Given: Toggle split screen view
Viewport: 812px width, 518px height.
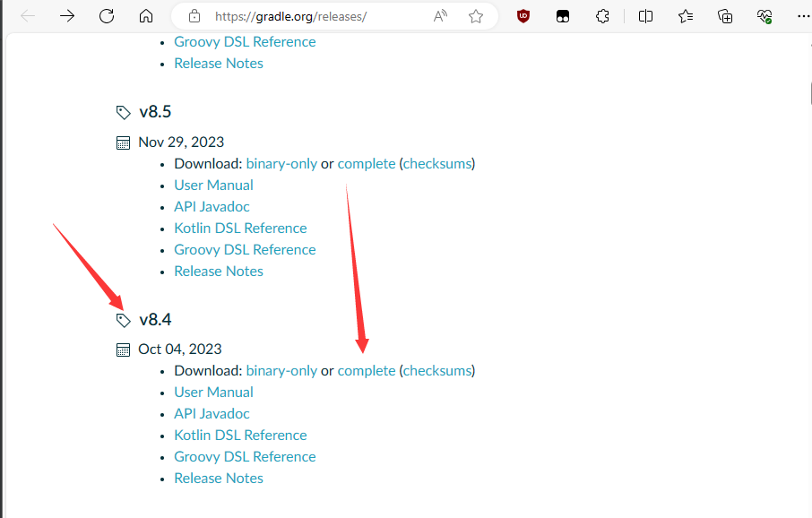Looking at the screenshot, I should point(646,16).
